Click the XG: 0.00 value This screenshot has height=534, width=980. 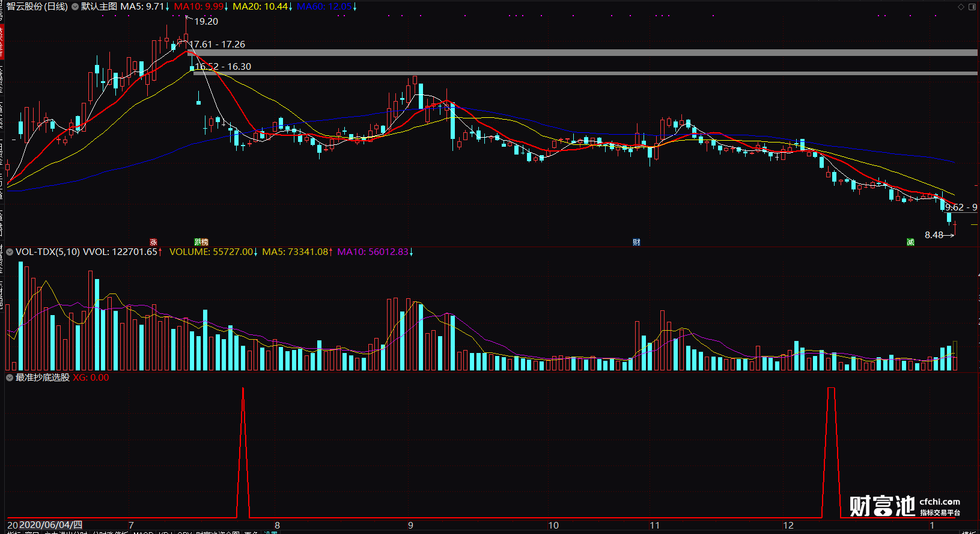[x=91, y=378]
